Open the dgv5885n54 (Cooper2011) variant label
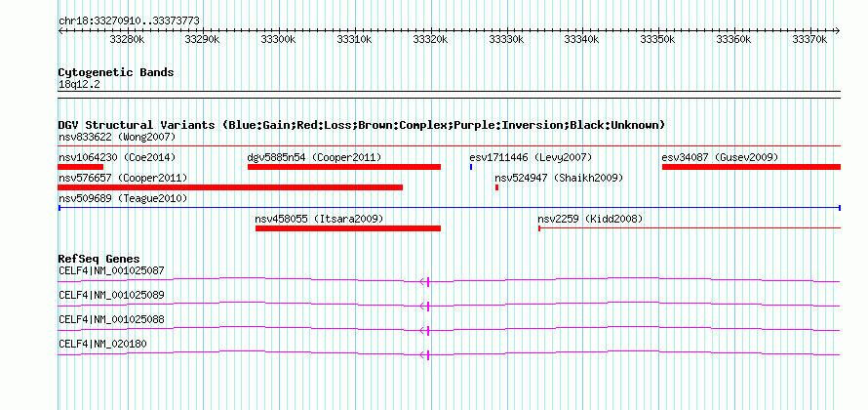868x410 pixels. [x=314, y=157]
